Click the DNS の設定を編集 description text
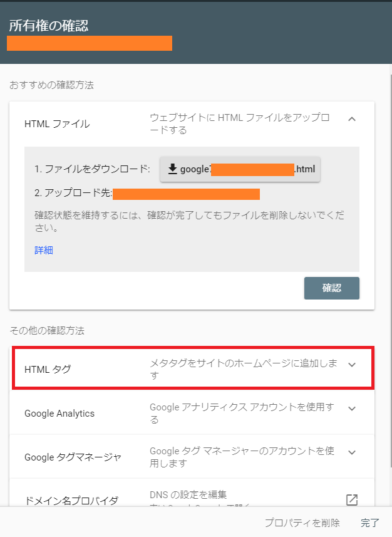392x537 pixels. pos(188,494)
